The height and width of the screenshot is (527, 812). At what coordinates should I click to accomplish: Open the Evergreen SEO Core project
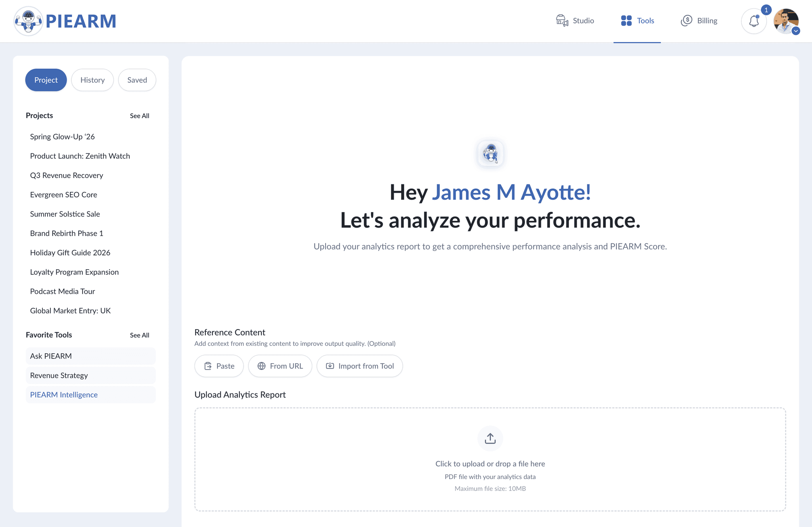point(63,195)
